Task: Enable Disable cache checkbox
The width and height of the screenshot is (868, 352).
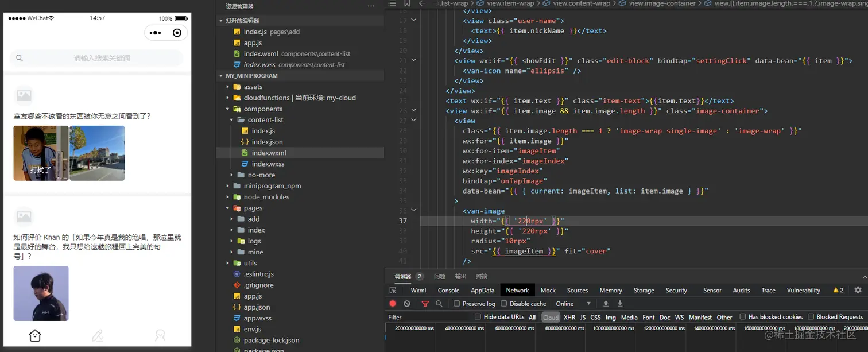Action: coord(504,304)
